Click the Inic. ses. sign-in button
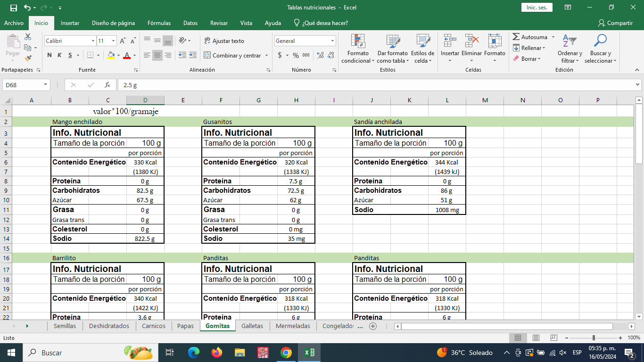Image resolution: width=644 pixels, height=362 pixels. pos(537,8)
